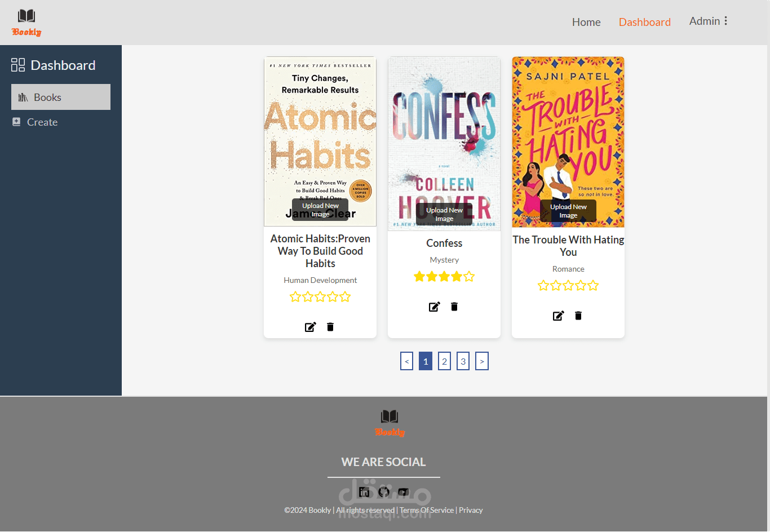Delete the Confess book
The height and width of the screenshot is (532, 770).
point(454,307)
